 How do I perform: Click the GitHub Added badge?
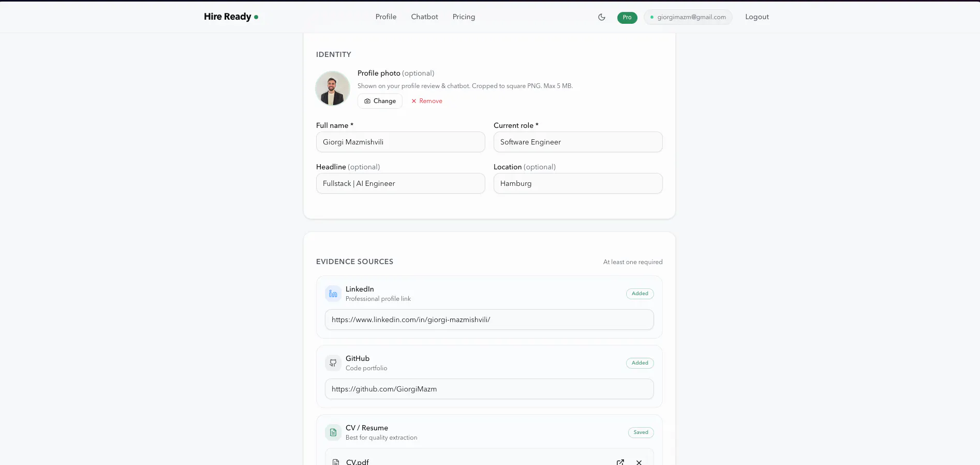click(640, 363)
